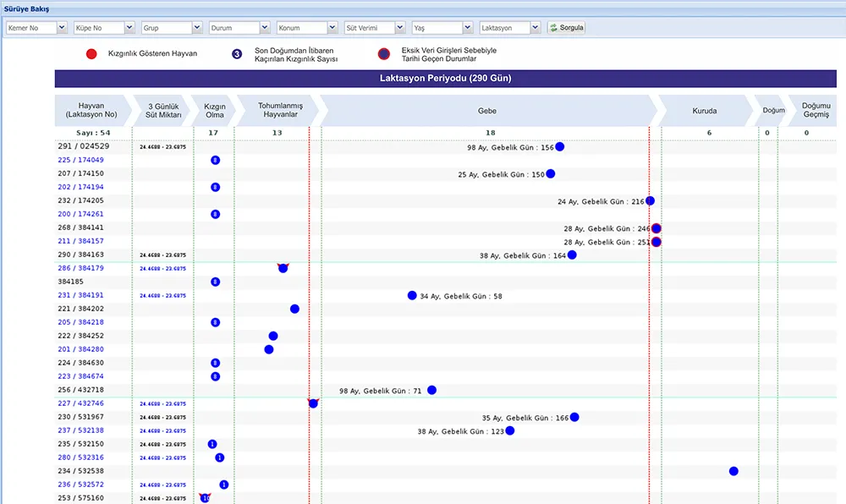846x504 pixels.
Task: Select the Laktasyon dropdown
Action: click(510, 28)
